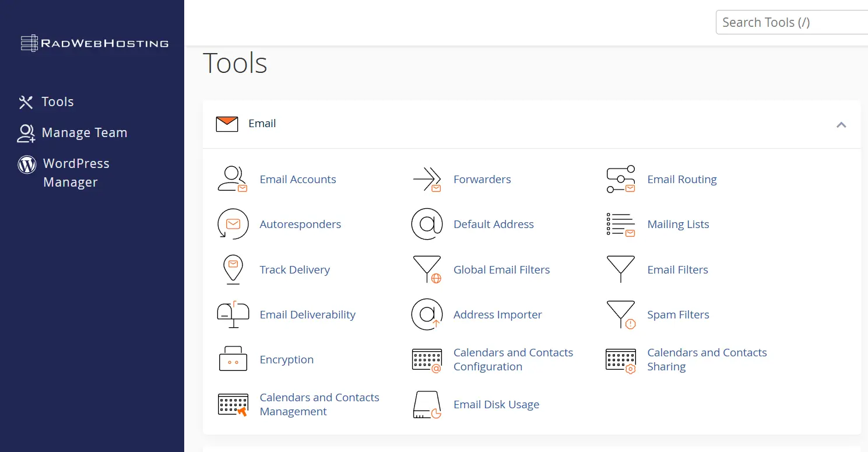The image size is (868, 452).
Task: Click the Mailing Lists icon
Action: (x=620, y=224)
